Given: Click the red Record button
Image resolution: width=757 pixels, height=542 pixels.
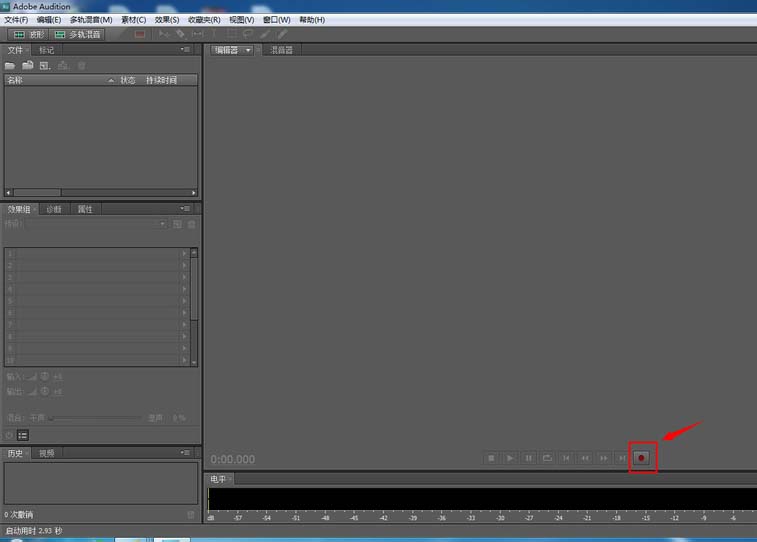Looking at the screenshot, I should pyautogui.click(x=641, y=458).
